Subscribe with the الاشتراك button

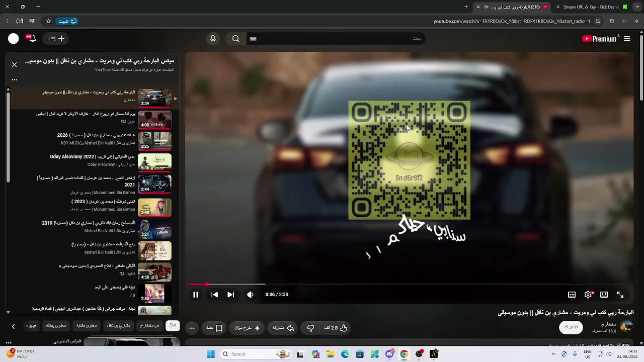[x=571, y=327]
